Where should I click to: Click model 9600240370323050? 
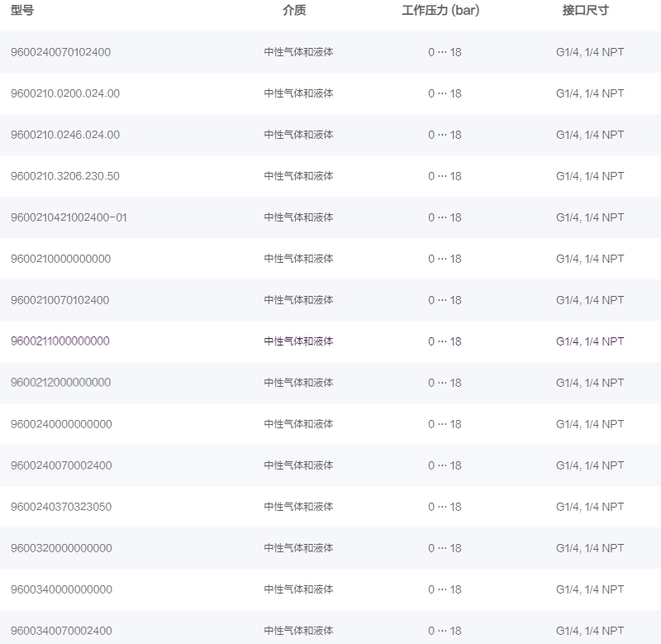pyautogui.click(x=61, y=507)
